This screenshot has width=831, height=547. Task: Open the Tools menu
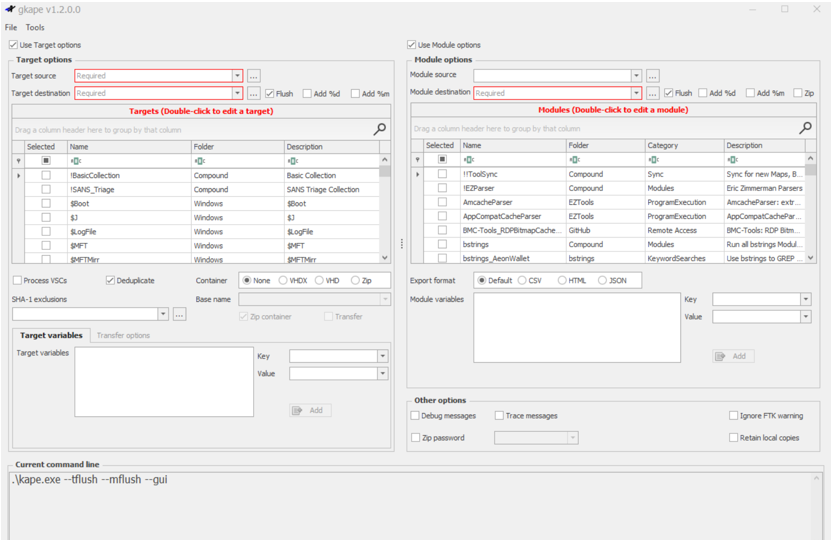coord(35,27)
